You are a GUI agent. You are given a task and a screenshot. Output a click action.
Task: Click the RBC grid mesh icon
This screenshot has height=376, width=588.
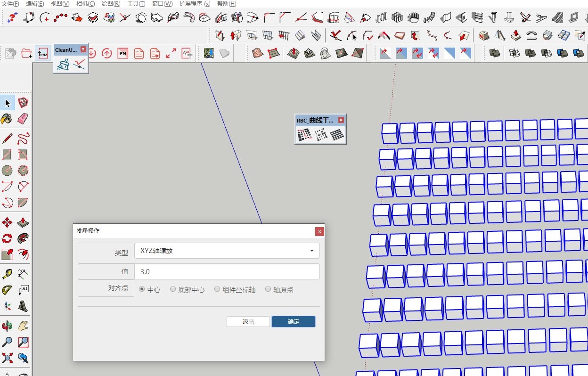coord(336,135)
